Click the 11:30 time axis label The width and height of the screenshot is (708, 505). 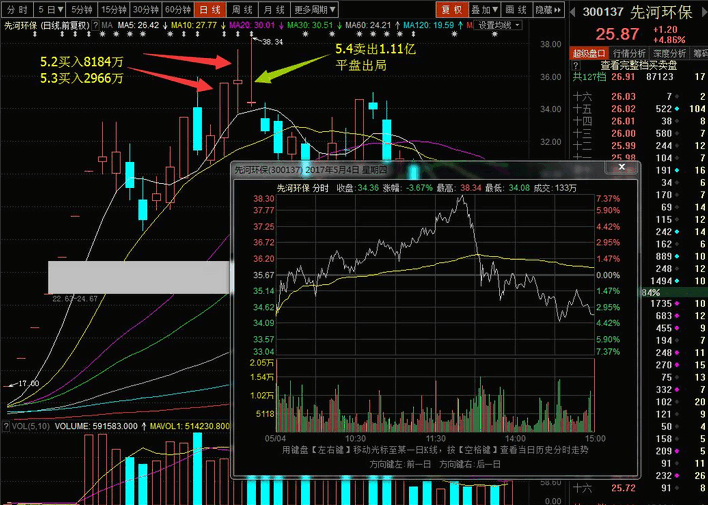click(435, 439)
